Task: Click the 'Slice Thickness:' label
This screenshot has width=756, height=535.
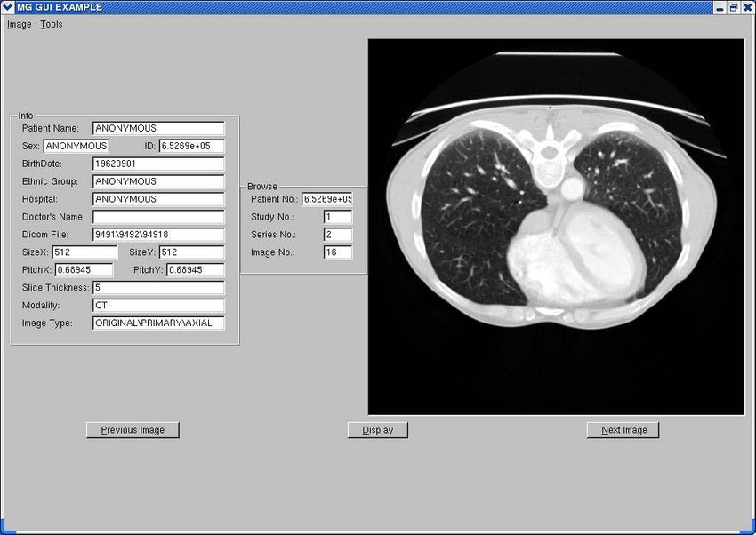Action: coord(55,287)
